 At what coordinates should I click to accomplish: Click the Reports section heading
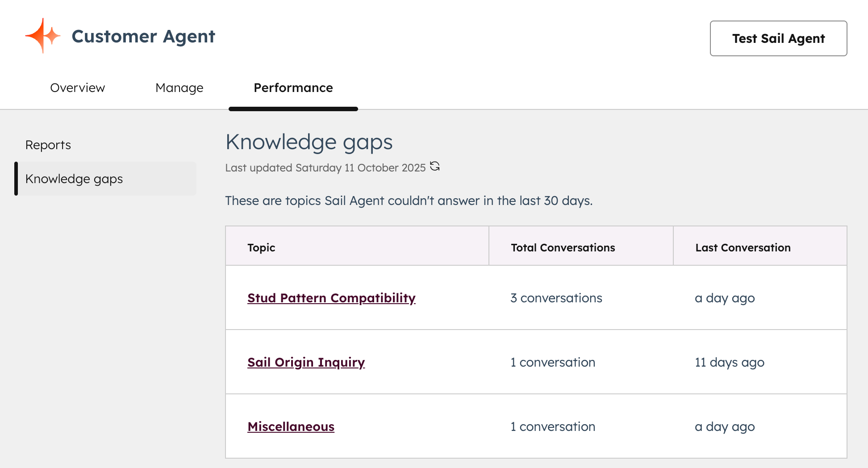[x=48, y=145]
